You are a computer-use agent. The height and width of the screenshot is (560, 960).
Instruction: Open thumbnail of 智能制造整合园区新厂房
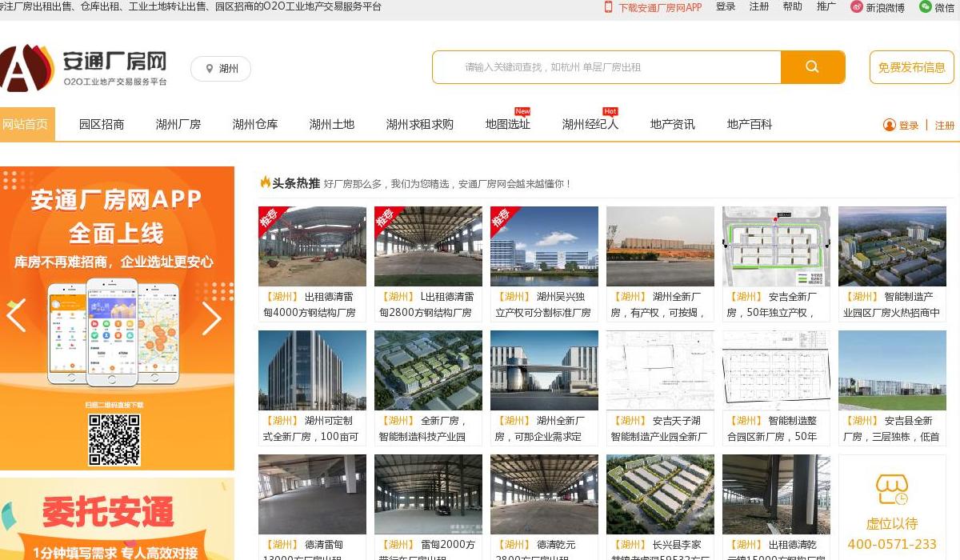pyautogui.click(x=776, y=370)
